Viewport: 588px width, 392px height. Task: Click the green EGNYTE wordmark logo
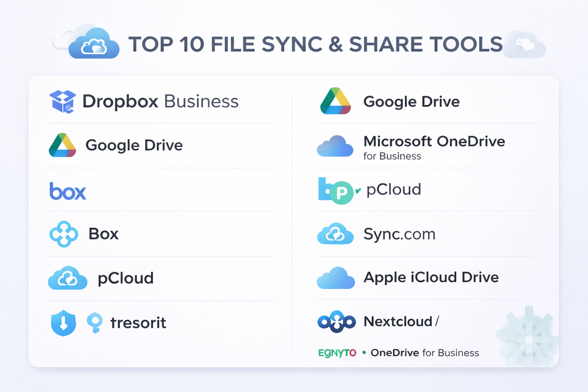(337, 353)
